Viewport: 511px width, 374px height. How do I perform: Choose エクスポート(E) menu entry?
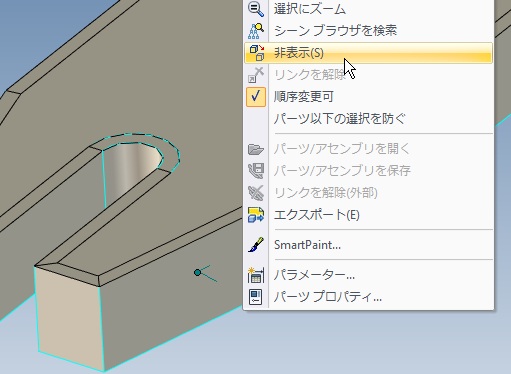(x=368, y=215)
